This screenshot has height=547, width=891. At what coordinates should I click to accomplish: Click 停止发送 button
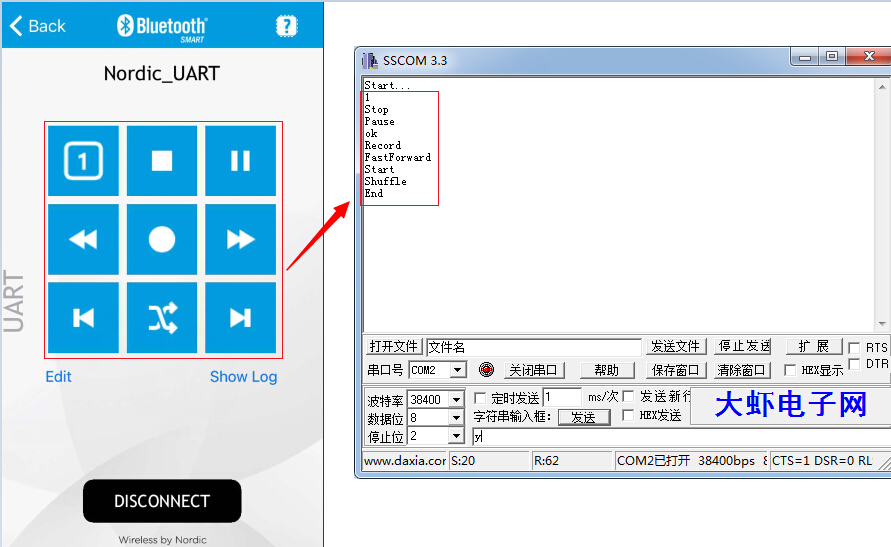[x=743, y=346]
